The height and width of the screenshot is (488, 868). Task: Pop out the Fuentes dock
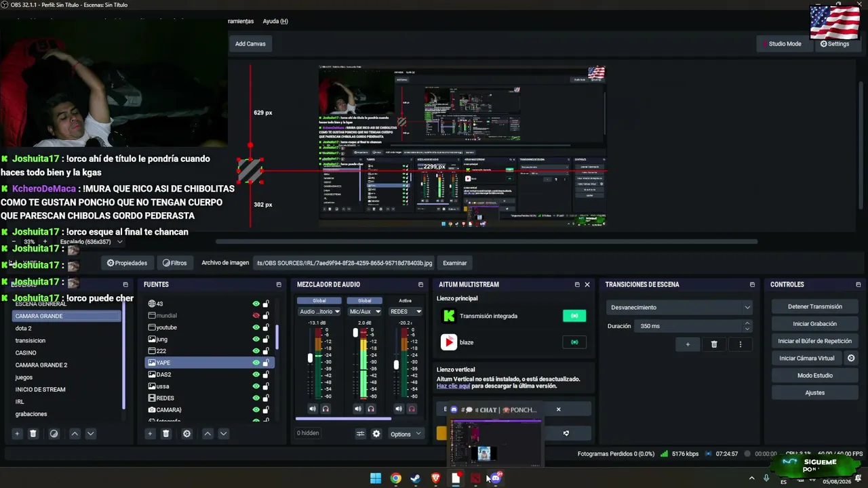(279, 285)
